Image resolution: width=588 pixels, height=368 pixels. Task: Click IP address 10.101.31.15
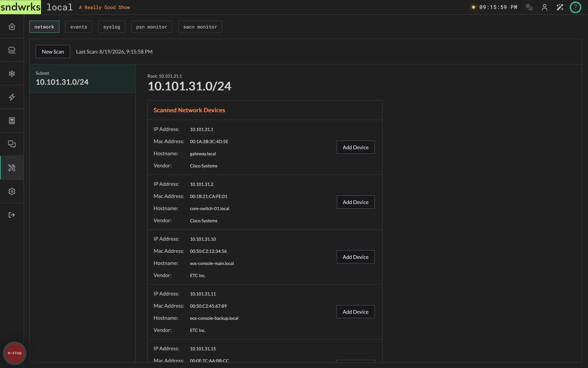(203, 349)
